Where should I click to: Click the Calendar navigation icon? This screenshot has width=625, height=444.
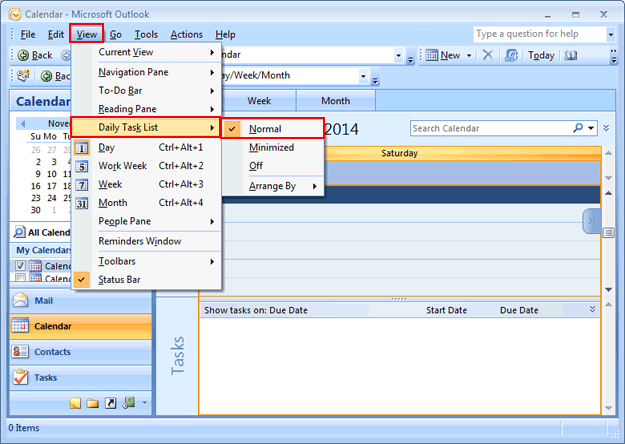(x=20, y=326)
